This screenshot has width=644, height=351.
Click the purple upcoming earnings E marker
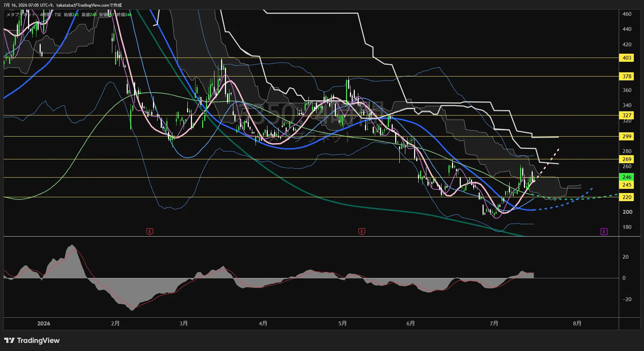point(604,231)
